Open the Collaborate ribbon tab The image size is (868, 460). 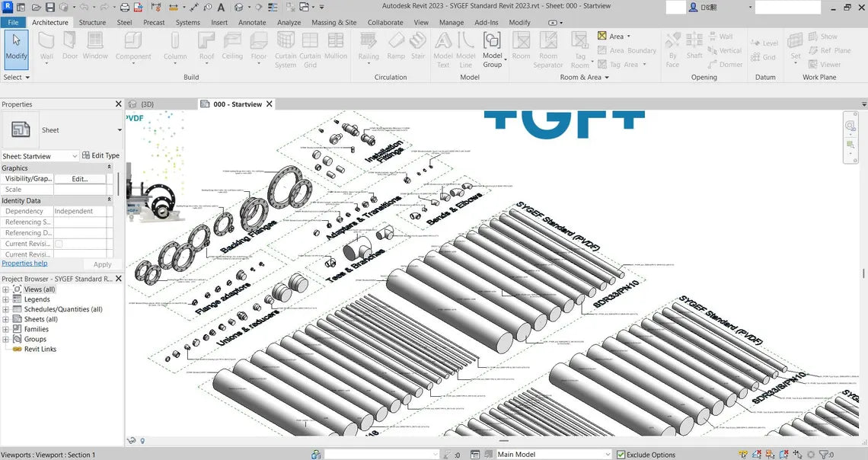click(x=385, y=23)
